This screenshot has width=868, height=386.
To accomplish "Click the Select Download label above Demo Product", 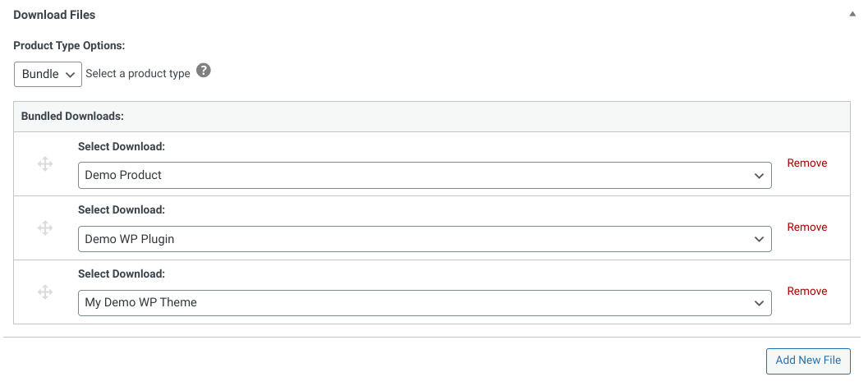I will click(122, 146).
